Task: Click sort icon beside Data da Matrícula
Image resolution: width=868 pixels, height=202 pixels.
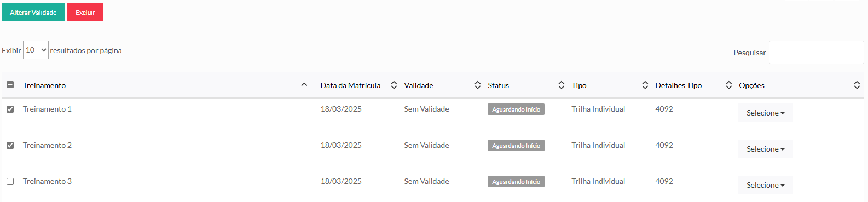Action: pos(394,85)
